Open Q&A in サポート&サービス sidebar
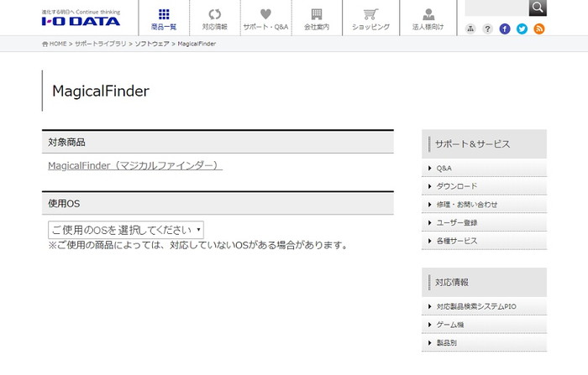 (x=484, y=169)
